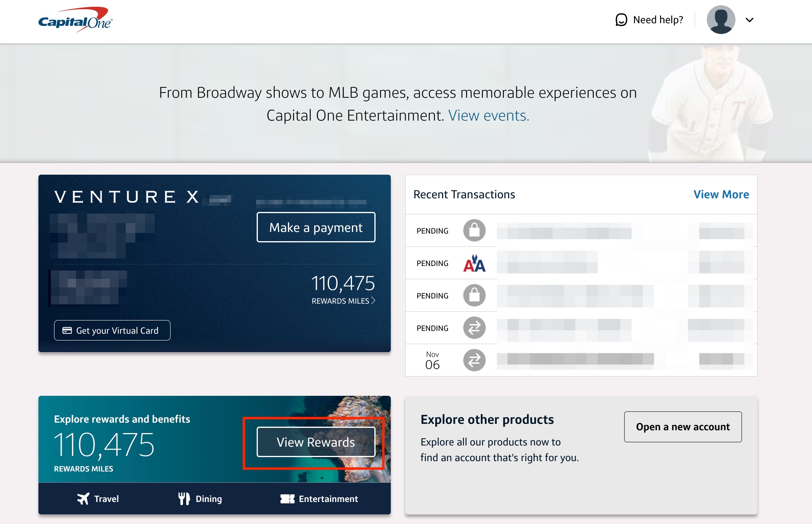Click the View Rewards button
Image resolution: width=812 pixels, height=524 pixels.
point(316,442)
